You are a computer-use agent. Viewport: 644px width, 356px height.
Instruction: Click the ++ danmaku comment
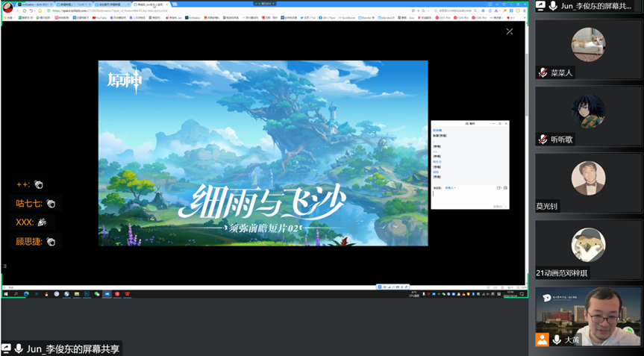point(30,185)
